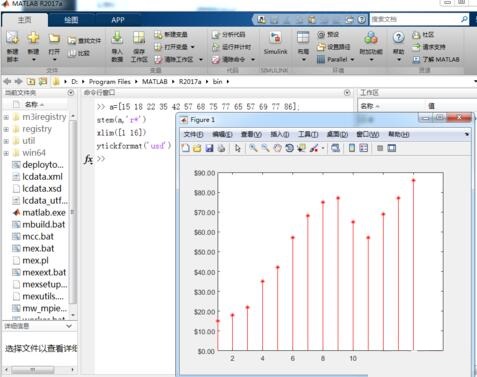Click the current folder vertical scrollbar
The height and width of the screenshot is (377, 477).
pyautogui.click(x=73, y=212)
